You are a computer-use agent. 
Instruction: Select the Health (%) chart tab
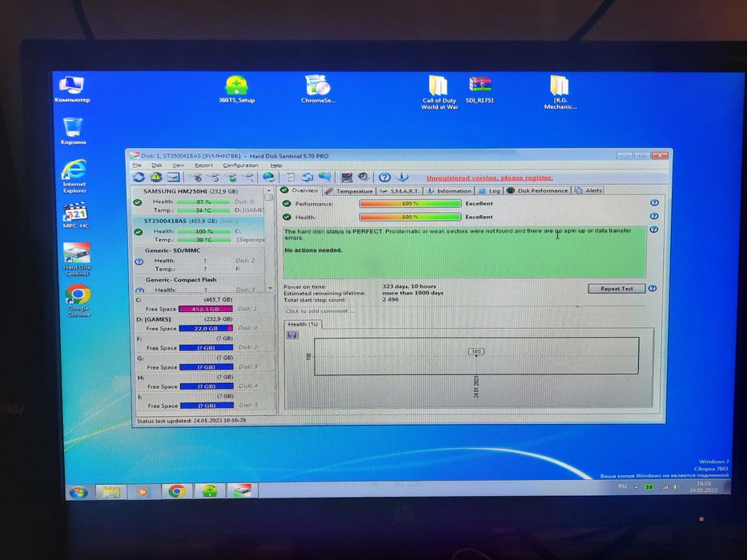[x=303, y=324]
